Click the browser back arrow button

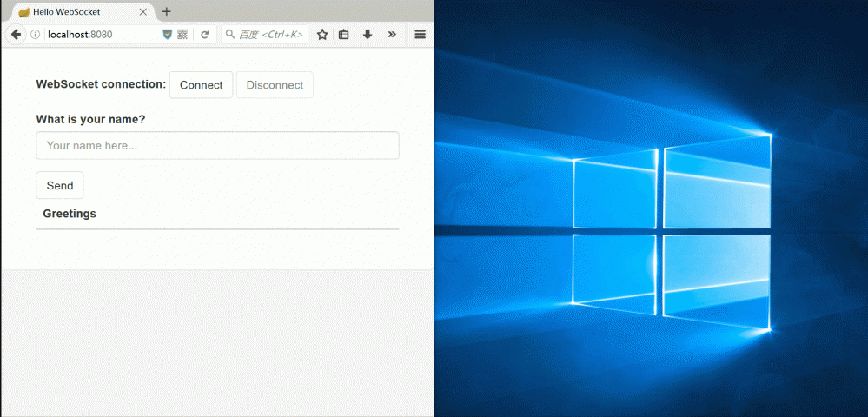16,35
